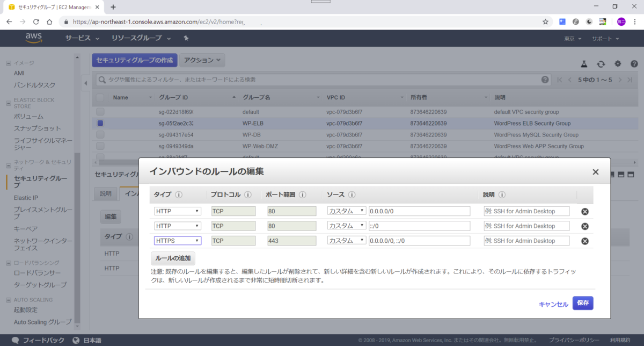Click the beaker icon for new EC2 experience
Screen dimensions: 644x346
pyautogui.click(x=584, y=64)
